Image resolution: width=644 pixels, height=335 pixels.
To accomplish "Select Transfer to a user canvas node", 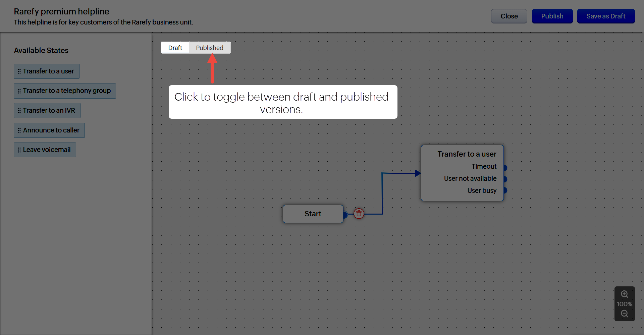I will point(466,154).
